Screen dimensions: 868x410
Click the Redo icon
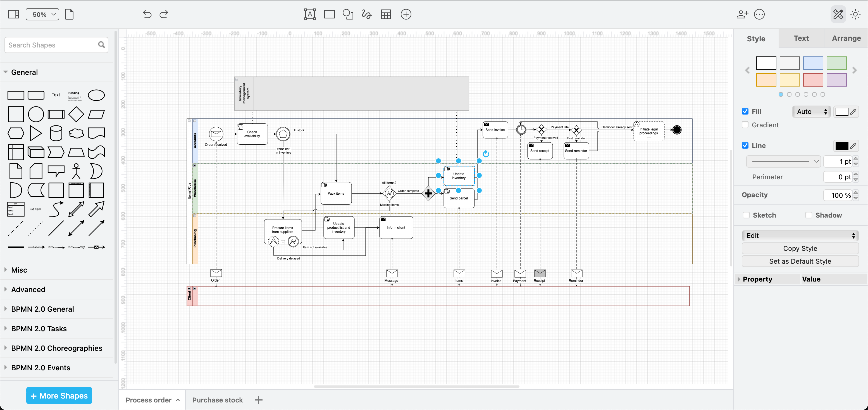point(163,14)
